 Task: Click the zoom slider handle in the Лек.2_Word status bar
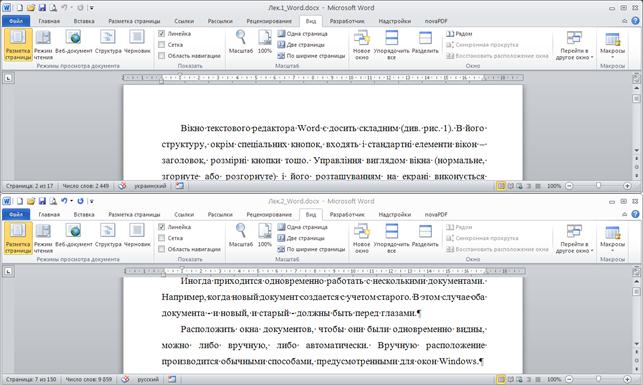click(x=598, y=379)
